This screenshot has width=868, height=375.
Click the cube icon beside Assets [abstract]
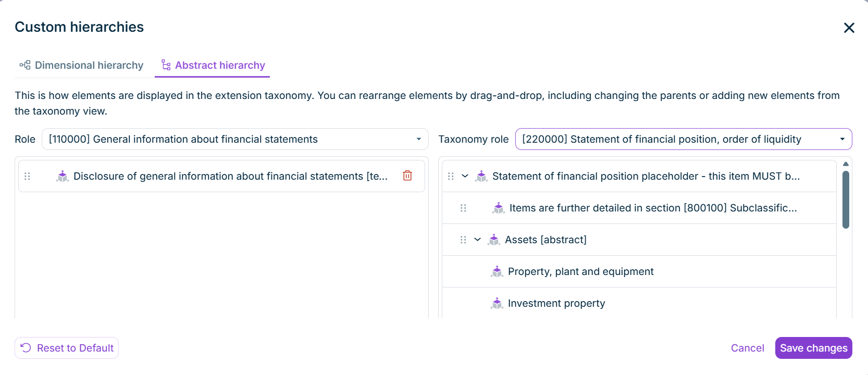click(x=494, y=240)
